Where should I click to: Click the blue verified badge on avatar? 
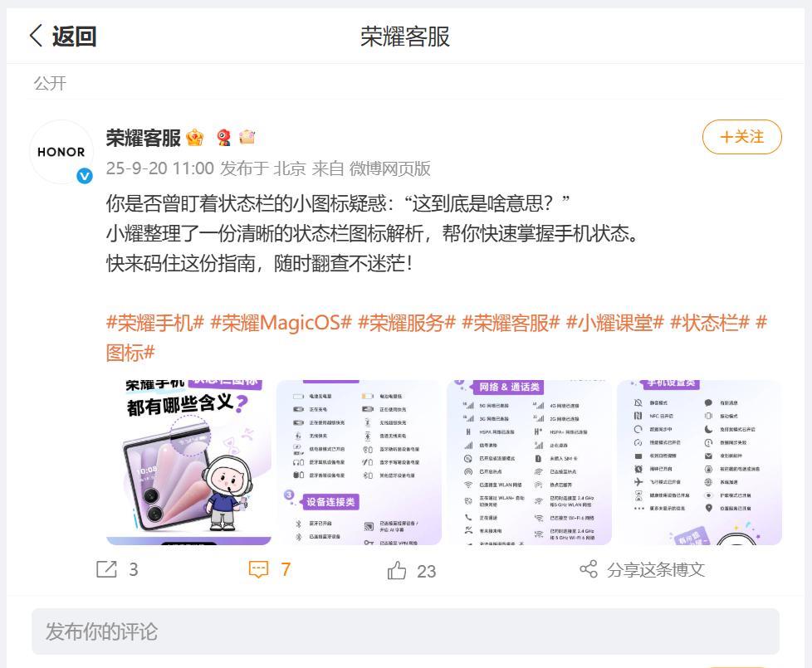(85, 176)
